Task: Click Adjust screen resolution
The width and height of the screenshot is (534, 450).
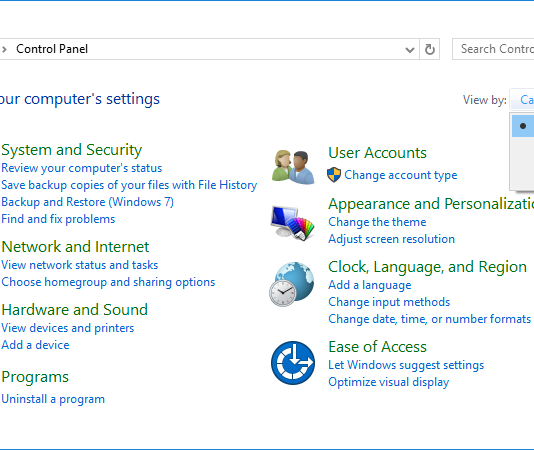Action: click(391, 239)
